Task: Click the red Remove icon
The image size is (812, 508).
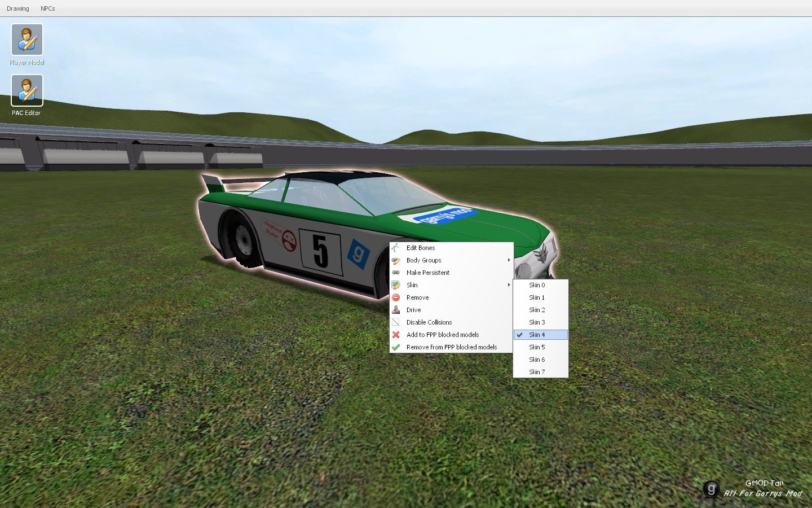Action: [396, 297]
